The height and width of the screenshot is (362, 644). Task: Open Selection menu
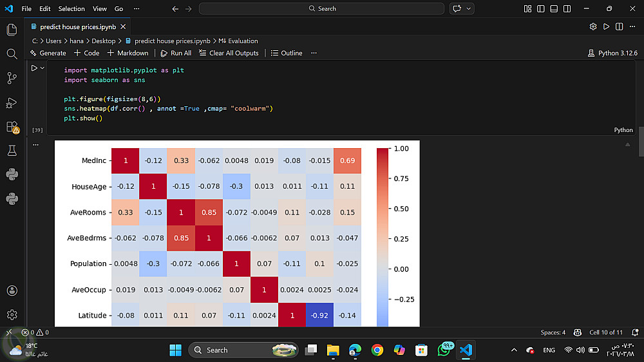(x=71, y=8)
